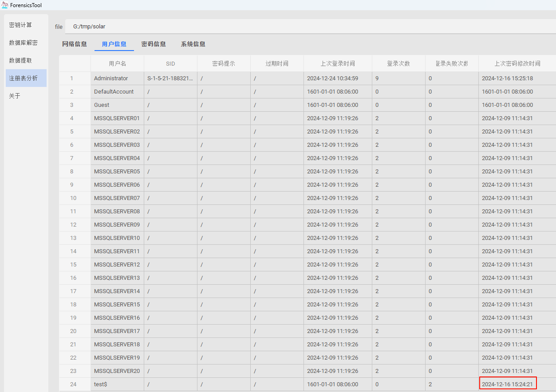Image resolution: width=556 pixels, height=392 pixels.
Task: Click Administrator's login count 9
Action: [x=398, y=78]
